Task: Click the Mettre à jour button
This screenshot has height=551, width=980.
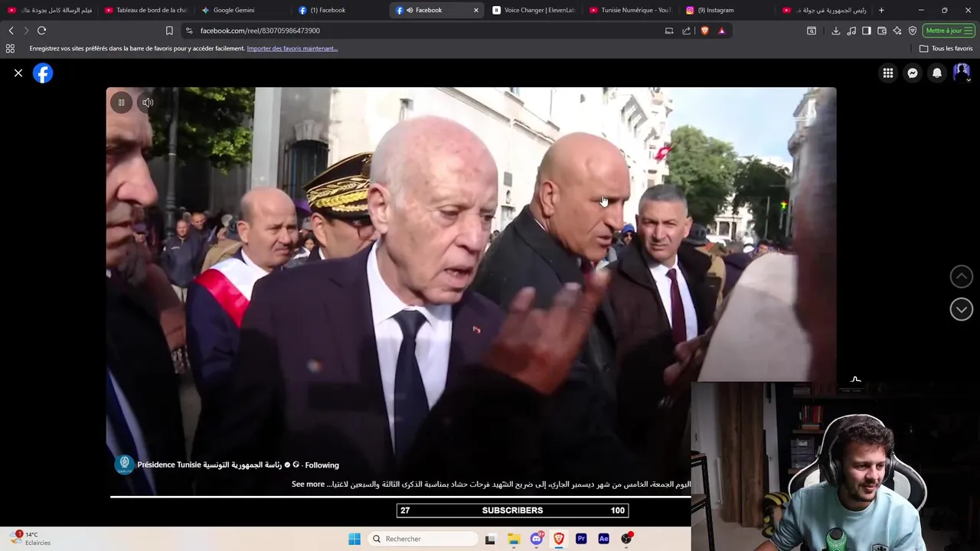Action: coord(949,31)
